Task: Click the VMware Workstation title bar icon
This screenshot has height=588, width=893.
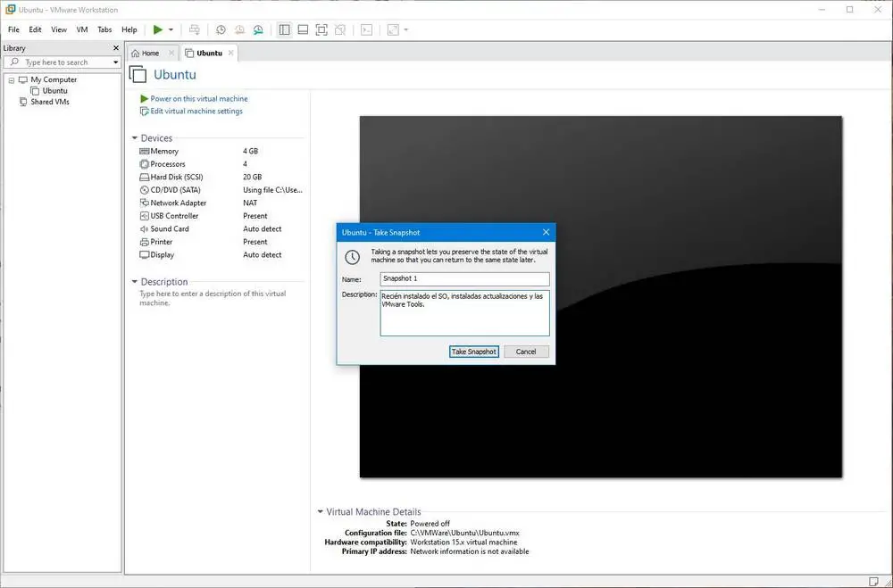Action: 10,10
